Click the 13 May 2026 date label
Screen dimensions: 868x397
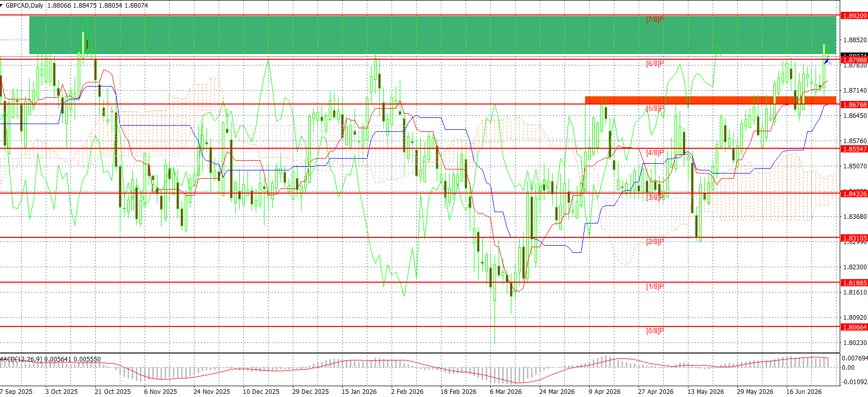point(705,391)
